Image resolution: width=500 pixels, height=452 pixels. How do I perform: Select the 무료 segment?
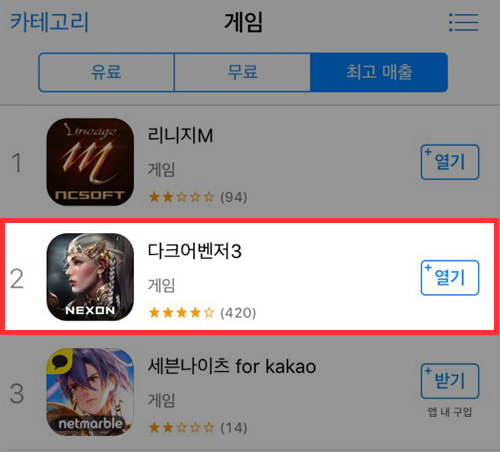coord(242,72)
